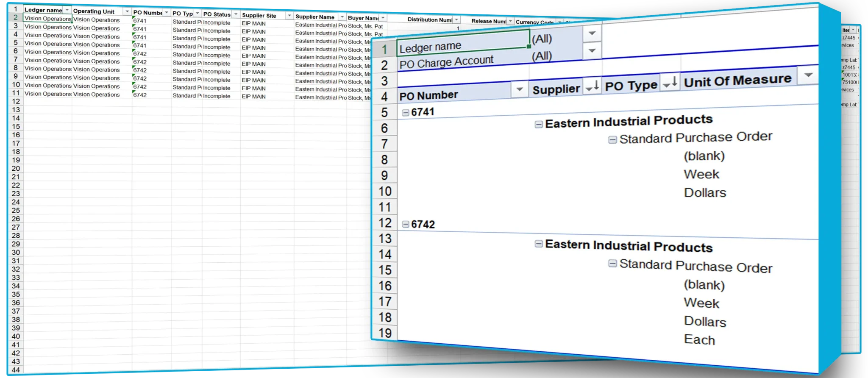Collapse the 6741 PO number group
Image resolution: width=868 pixels, height=378 pixels.
point(406,113)
